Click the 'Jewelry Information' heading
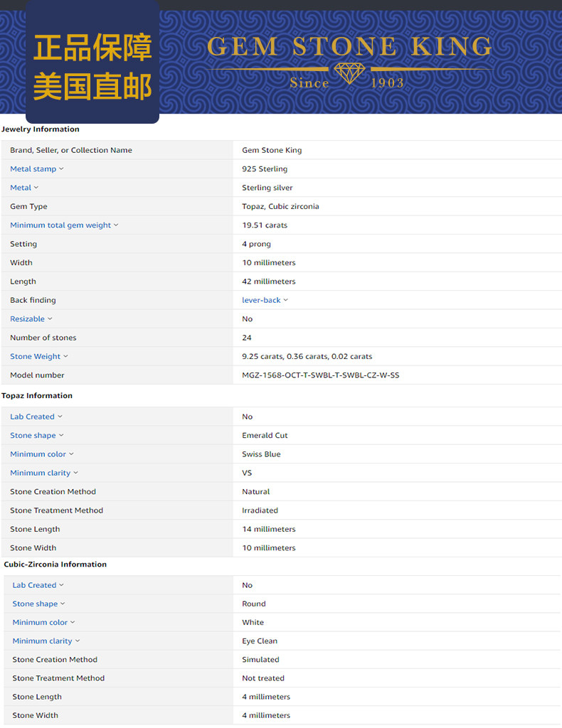Screen dimensions: 562x728 click(x=41, y=129)
